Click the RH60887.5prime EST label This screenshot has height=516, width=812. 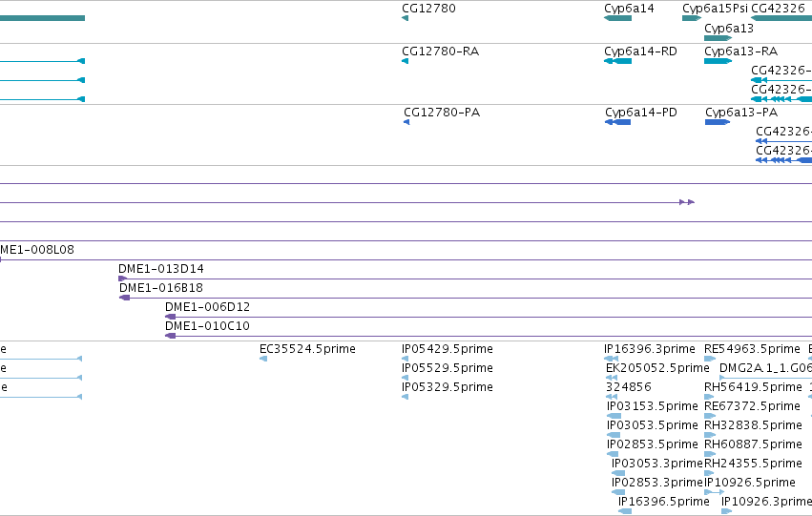tap(753, 444)
